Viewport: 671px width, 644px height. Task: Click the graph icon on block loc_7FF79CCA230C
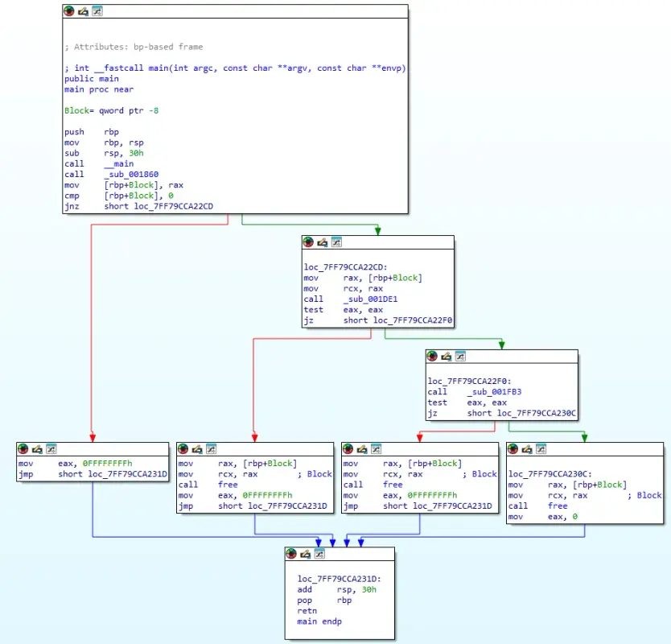(x=541, y=448)
